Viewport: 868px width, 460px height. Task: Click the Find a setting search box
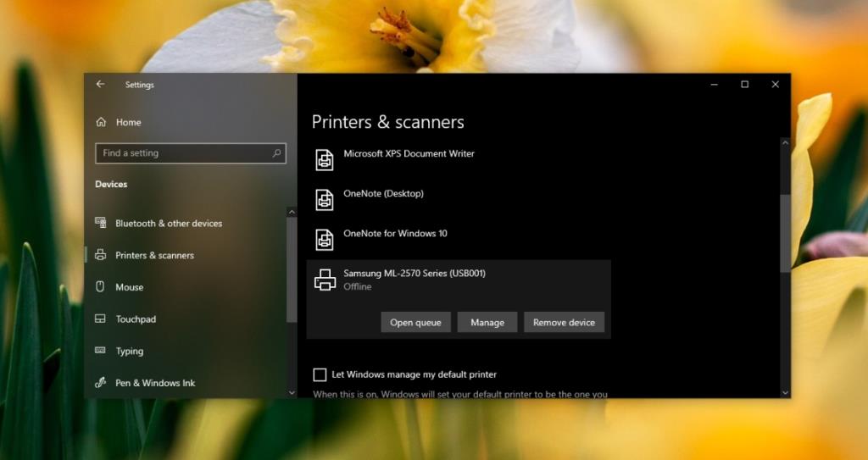tap(182, 153)
